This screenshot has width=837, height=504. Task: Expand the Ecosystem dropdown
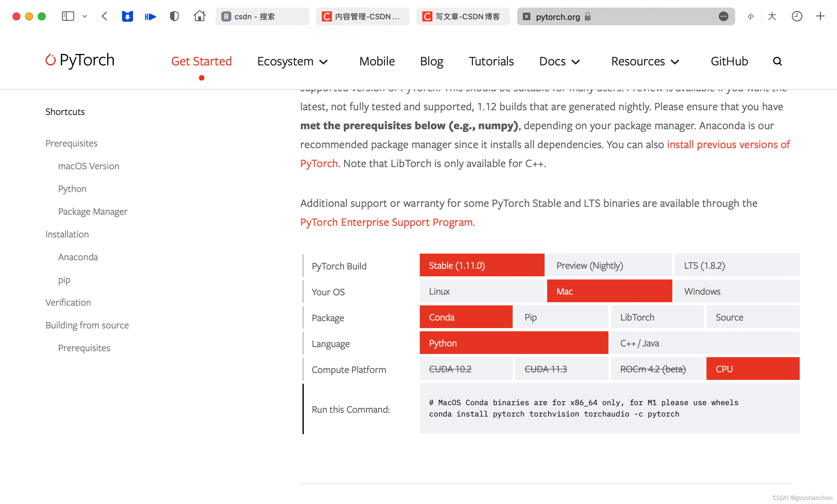coord(293,62)
